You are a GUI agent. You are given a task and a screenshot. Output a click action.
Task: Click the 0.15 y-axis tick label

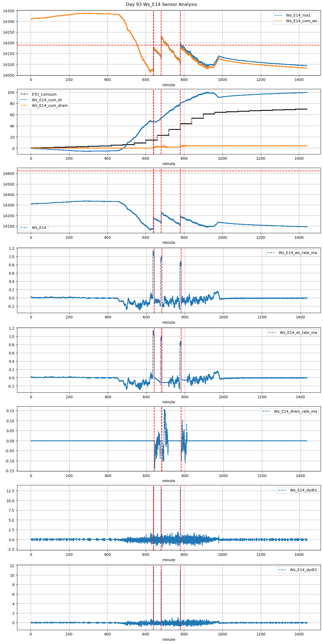click(10, 411)
